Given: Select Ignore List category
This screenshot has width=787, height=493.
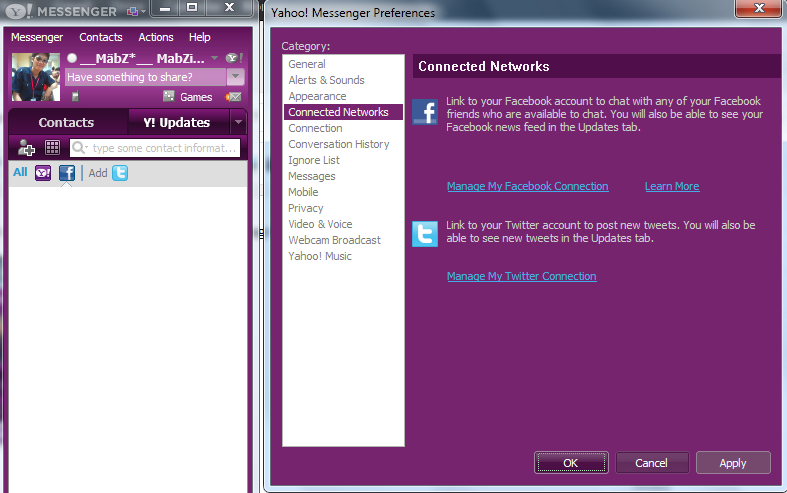Looking at the screenshot, I should (x=343, y=161).
